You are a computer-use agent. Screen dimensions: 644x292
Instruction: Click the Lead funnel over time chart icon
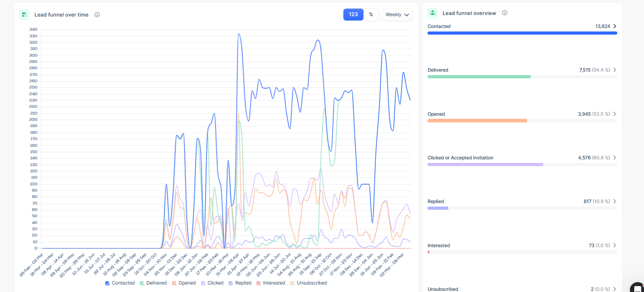coord(24,15)
